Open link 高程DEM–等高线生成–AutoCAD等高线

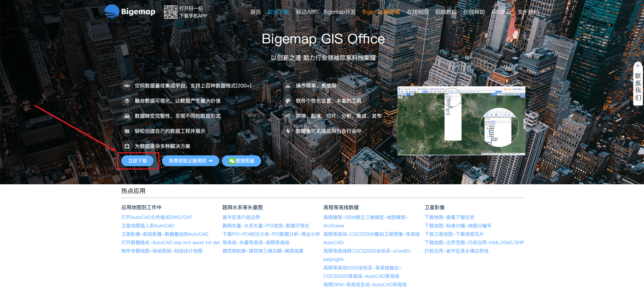coord(365,285)
